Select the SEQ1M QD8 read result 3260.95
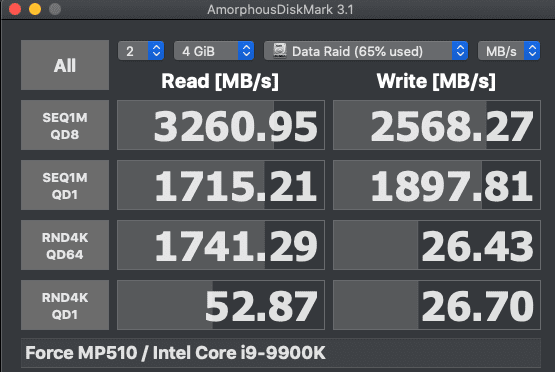This screenshot has width=555, height=372. pyautogui.click(x=221, y=125)
